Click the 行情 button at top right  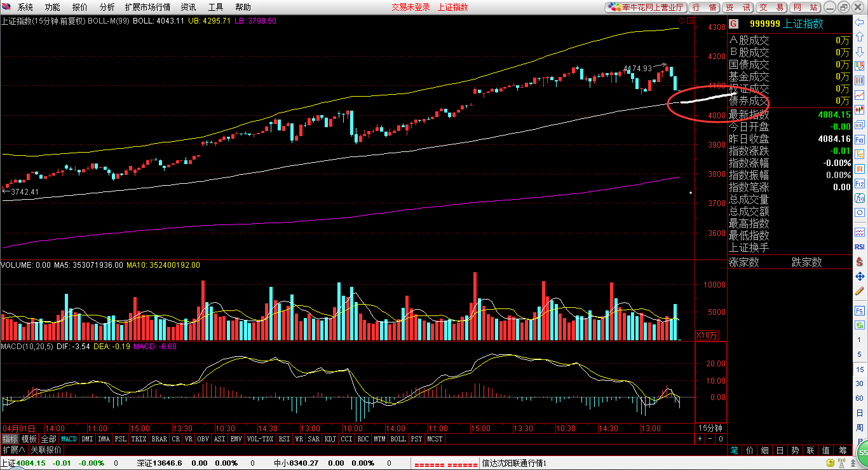[x=704, y=7]
